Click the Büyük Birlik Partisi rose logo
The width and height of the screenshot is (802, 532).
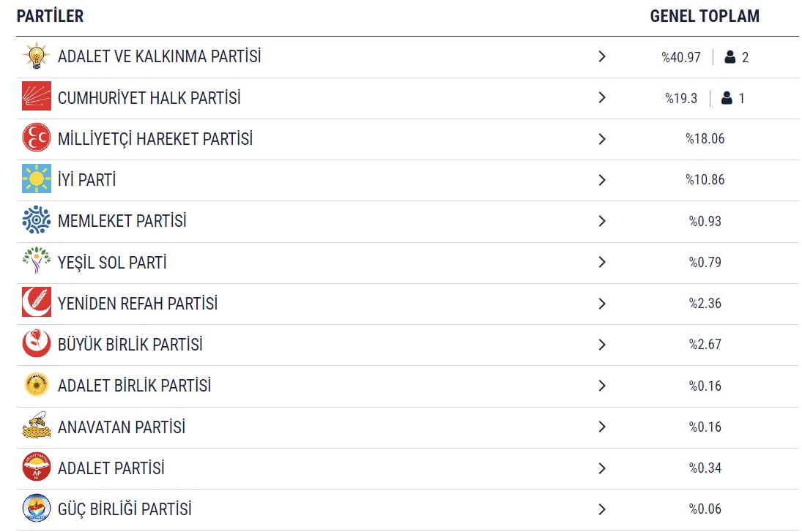point(36,344)
